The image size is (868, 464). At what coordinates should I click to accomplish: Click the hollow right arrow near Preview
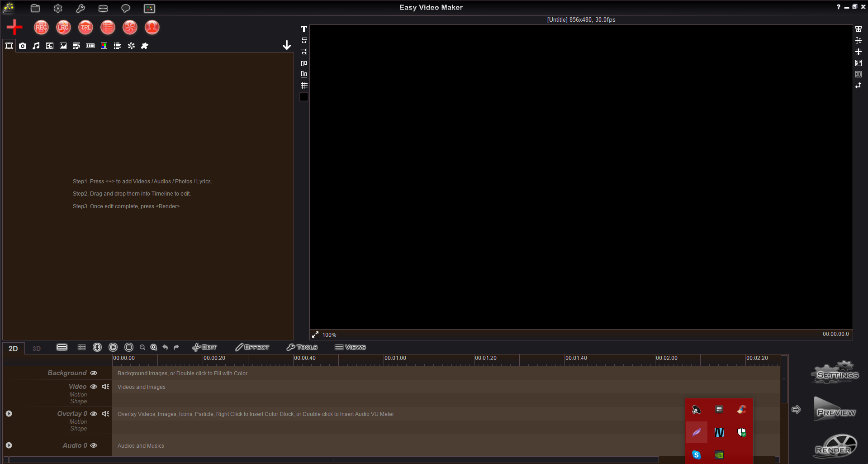pyautogui.click(x=797, y=409)
